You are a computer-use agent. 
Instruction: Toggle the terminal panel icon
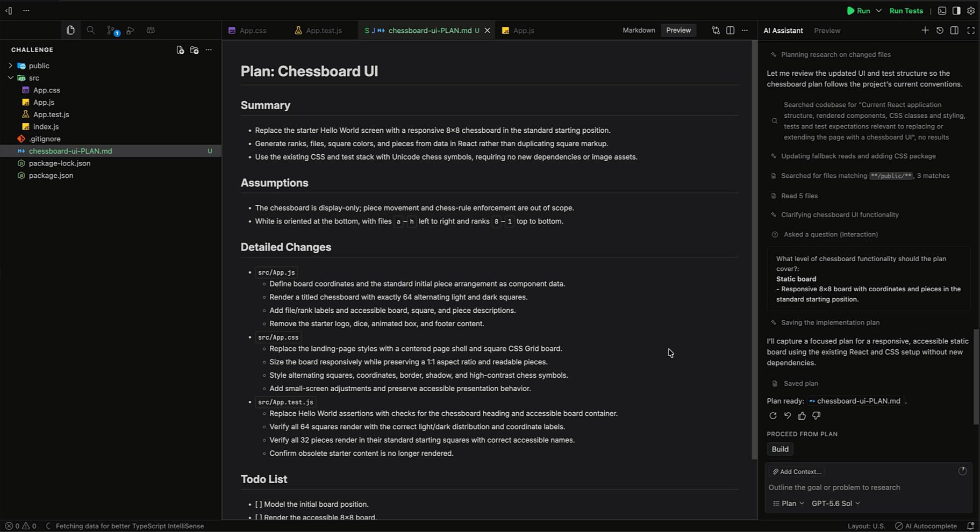[x=942, y=11]
